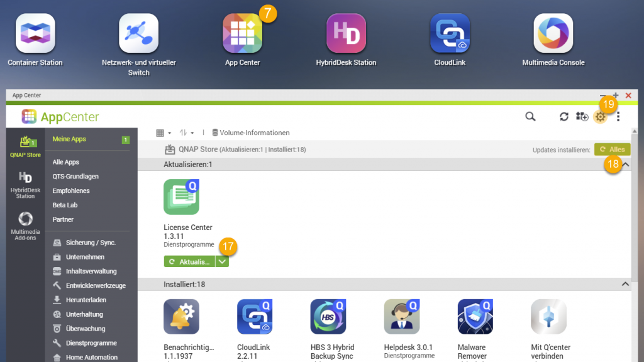Select Beta Lab category
The width and height of the screenshot is (644, 362).
coord(65,206)
